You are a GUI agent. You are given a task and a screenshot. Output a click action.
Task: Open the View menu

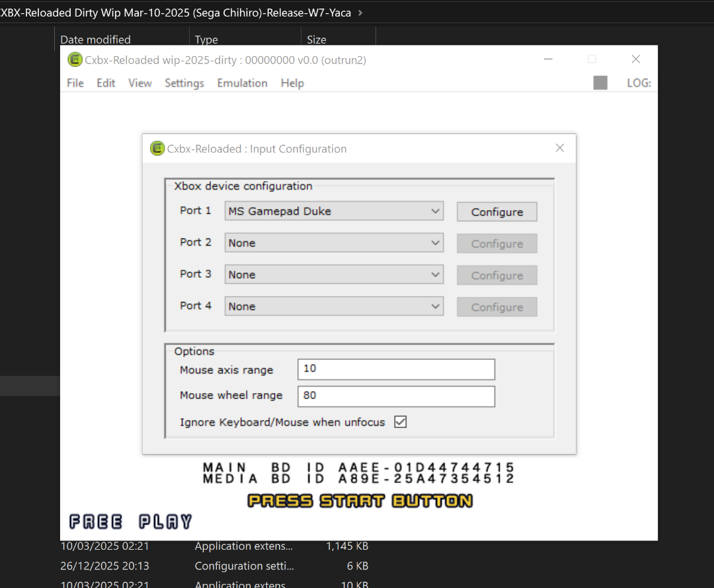tap(139, 83)
